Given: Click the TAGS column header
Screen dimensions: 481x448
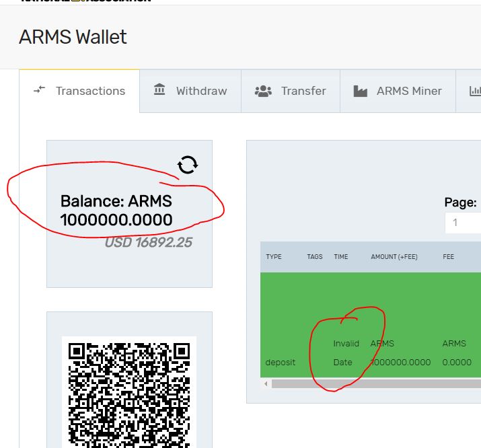Looking at the screenshot, I should tap(315, 257).
